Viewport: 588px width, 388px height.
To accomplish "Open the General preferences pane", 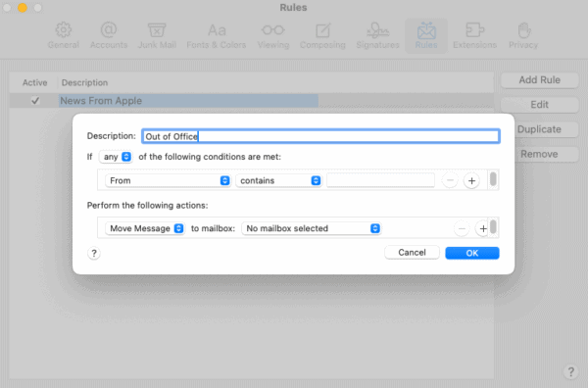I will [64, 36].
